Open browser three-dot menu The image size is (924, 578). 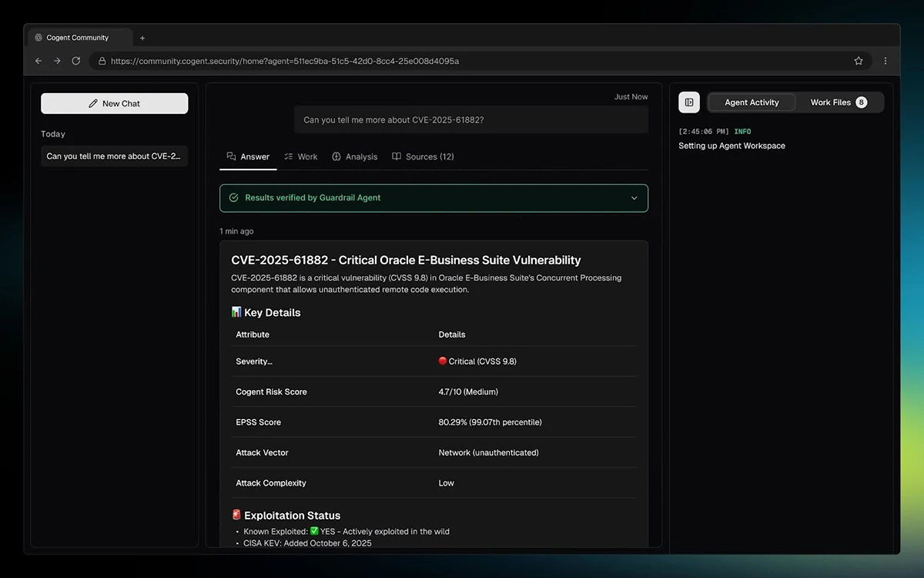click(885, 61)
